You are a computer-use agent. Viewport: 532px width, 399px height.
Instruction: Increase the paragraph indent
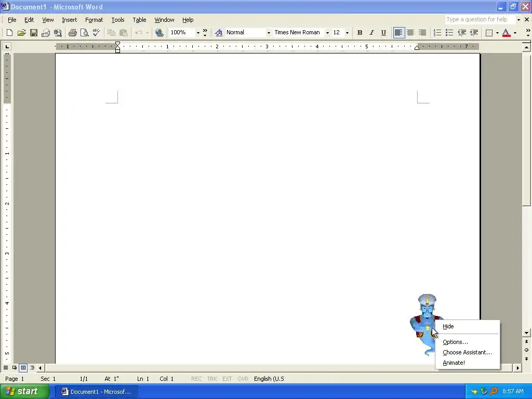pos(474,33)
